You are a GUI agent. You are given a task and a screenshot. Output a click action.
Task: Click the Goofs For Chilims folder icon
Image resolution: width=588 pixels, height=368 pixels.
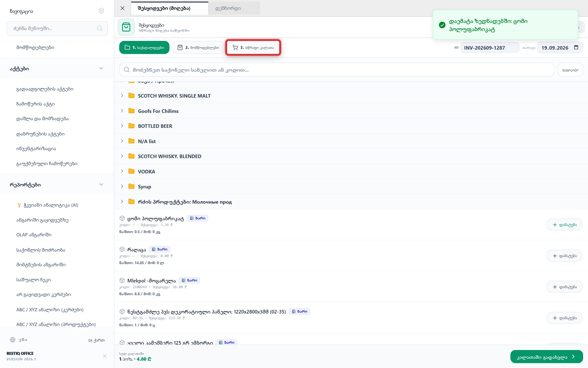[131, 111]
